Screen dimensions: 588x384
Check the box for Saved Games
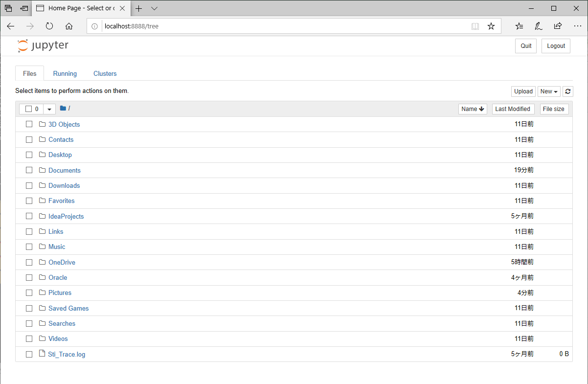(29, 308)
